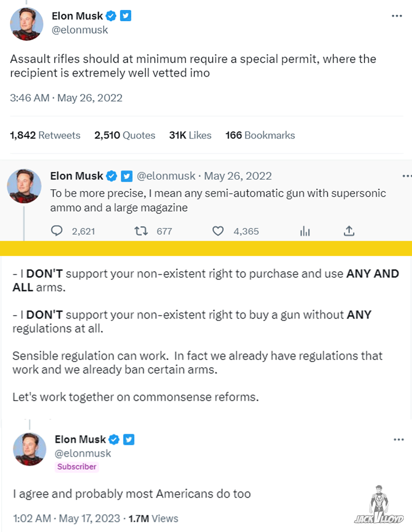The height and width of the screenshot is (532, 412).
Task: Like the semi-automatic gun reply tweet
Action: 218,231
